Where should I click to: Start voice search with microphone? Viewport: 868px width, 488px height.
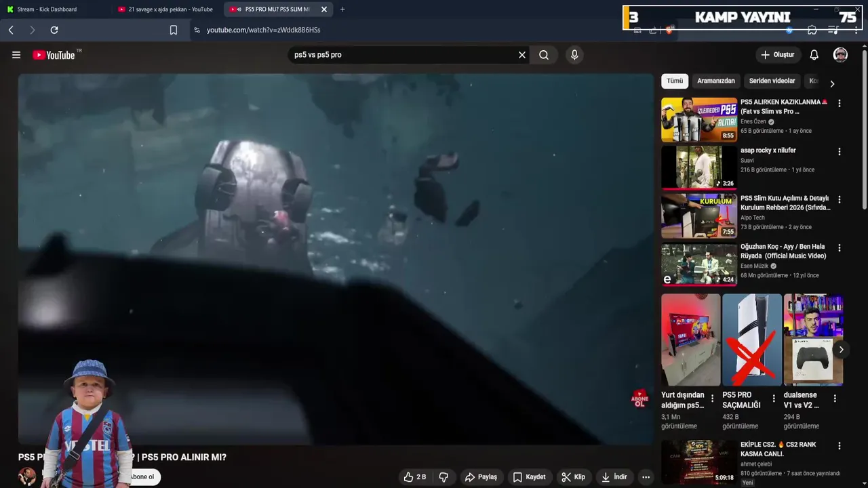[x=574, y=55]
